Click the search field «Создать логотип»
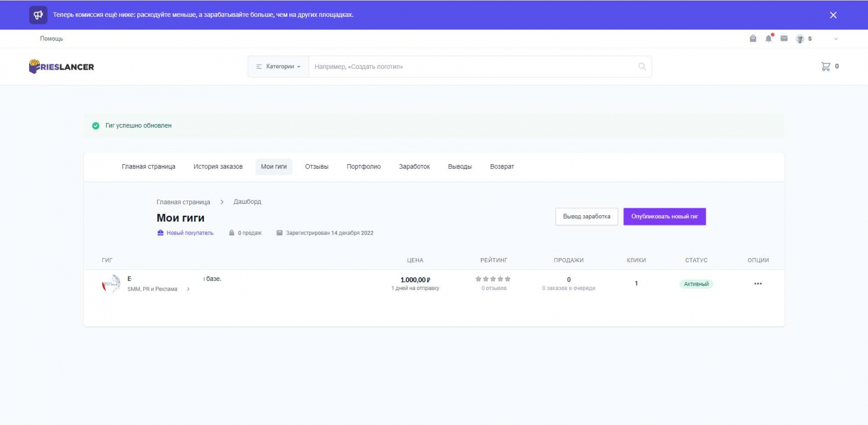The image size is (868, 425). tap(472, 67)
